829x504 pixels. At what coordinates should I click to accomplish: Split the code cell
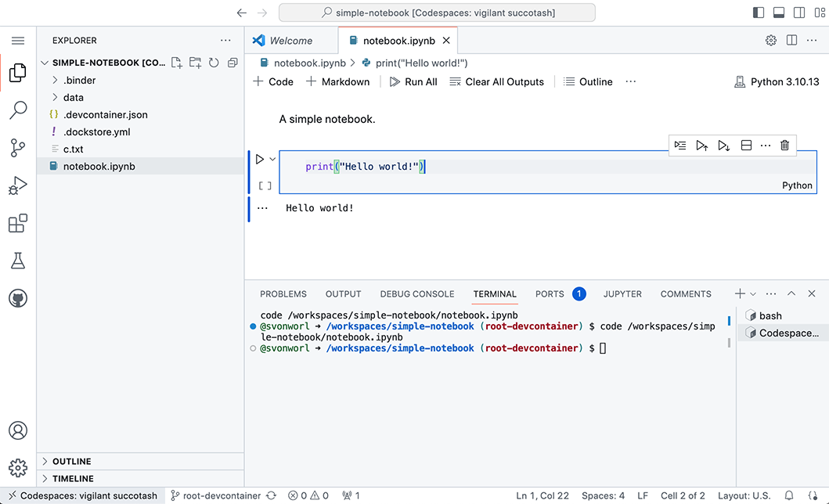click(745, 145)
